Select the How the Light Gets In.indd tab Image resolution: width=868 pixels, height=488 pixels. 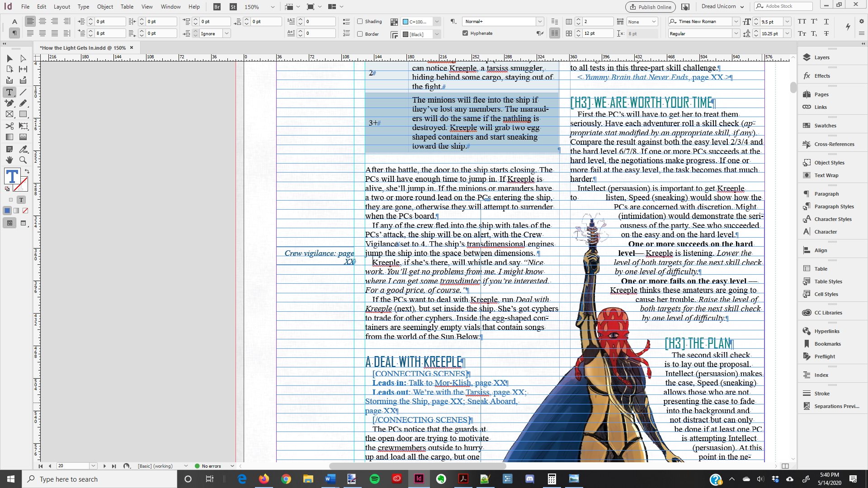point(83,48)
